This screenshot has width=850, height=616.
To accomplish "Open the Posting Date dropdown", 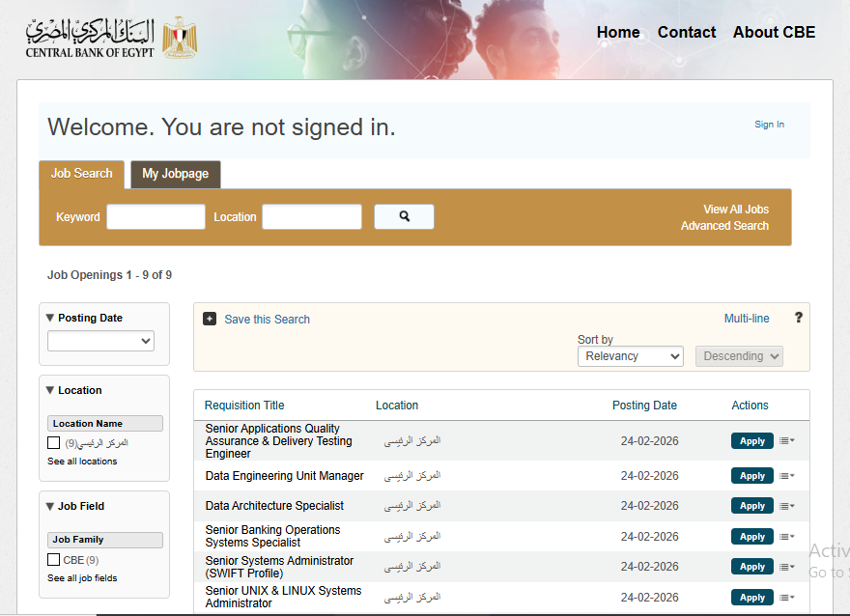I will tap(100, 341).
